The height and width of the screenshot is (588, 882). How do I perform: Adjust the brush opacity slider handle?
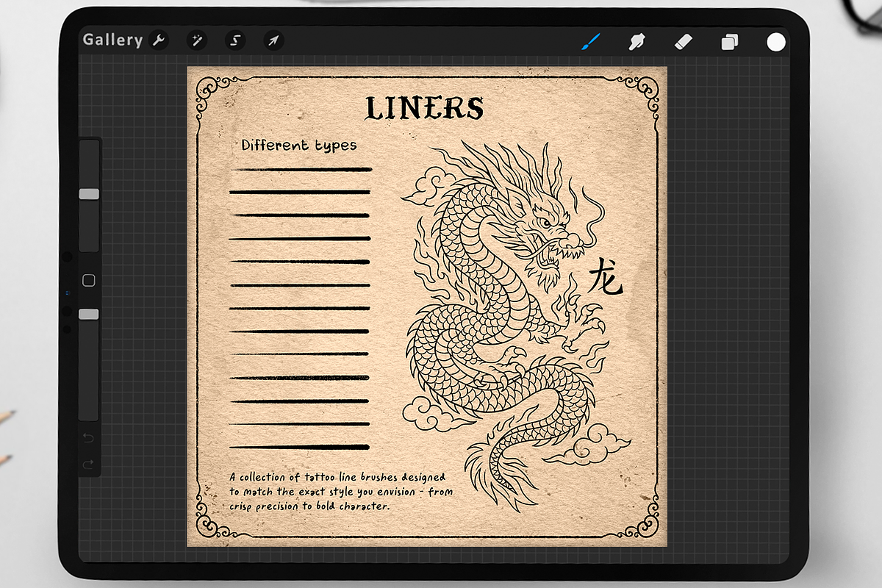click(x=89, y=315)
